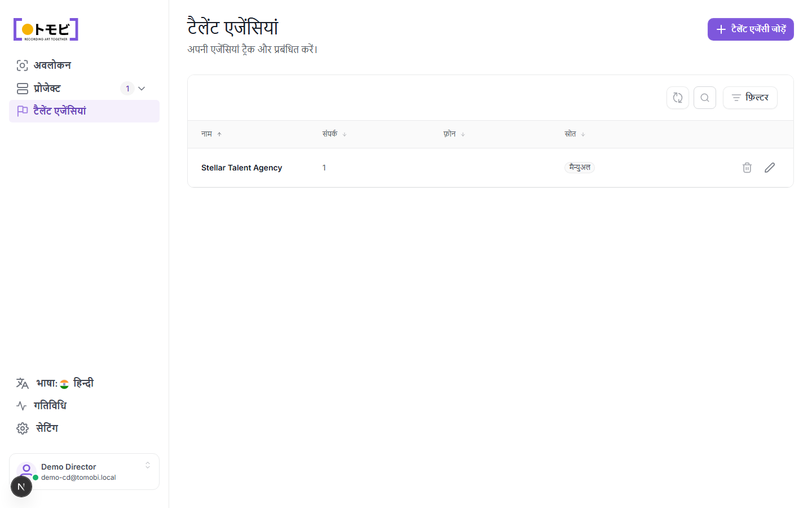Image resolution: width=812 pixels, height=508 pixels.
Task: Click contact count 1 in Stellar row
Action: [x=324, y=168]
